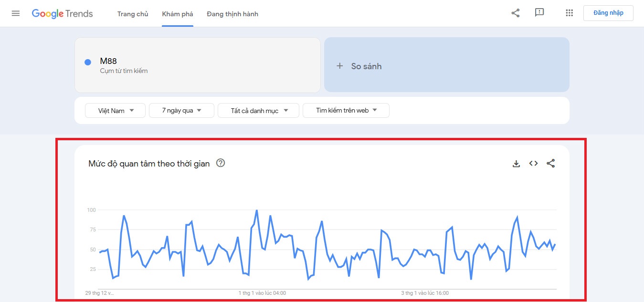Screen dimensions: 644x302
Task: Share the interest over time chart
Action: coord(550,164)
